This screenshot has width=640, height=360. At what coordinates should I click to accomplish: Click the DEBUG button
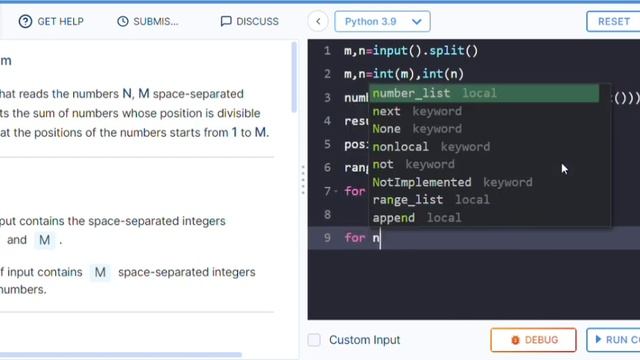533,340
